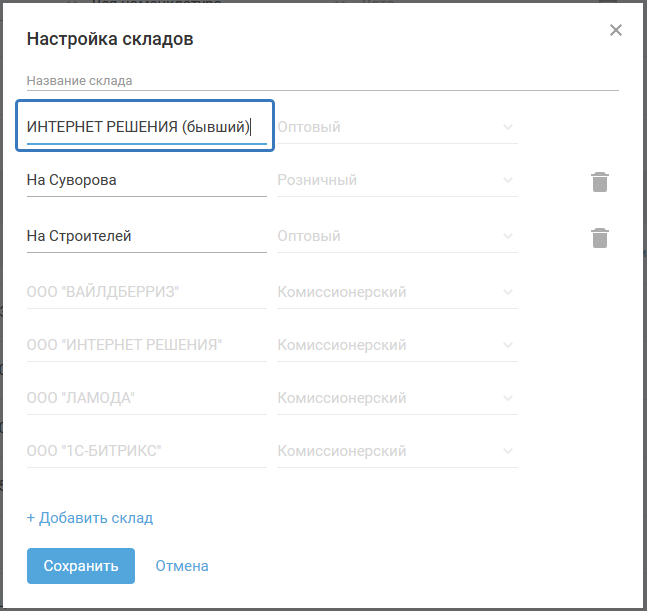The width and height of the screenshot is (647, 611).
Task: Click the ООО "1С-БИТРИКС" name field
Action: point(146,451)
